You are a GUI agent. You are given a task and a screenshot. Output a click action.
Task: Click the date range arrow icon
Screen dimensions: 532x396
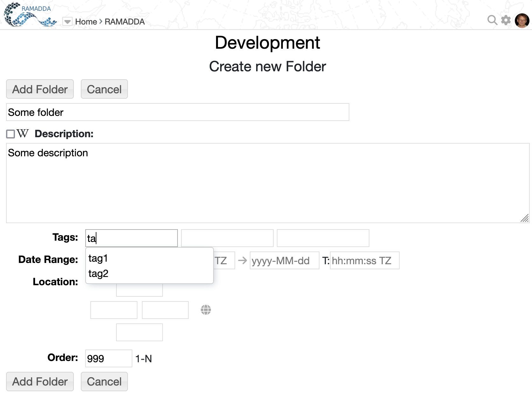pyautogui.click(x=242, y=261)
